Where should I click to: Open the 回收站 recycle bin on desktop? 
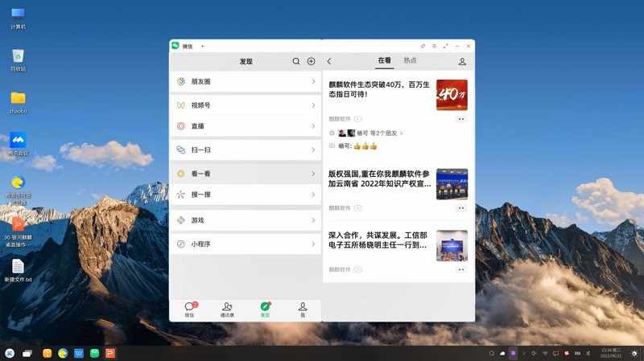pos(18,59)
